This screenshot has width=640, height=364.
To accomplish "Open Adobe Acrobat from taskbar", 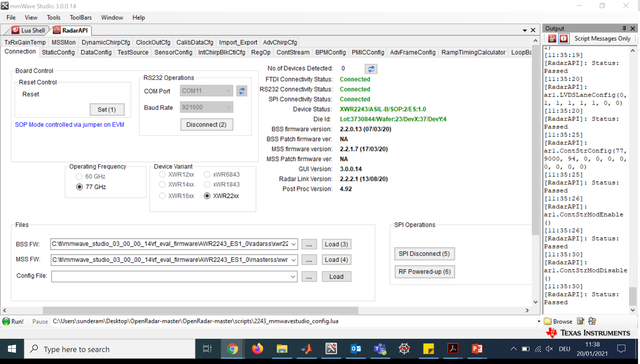I will click(x=453, y=349).
